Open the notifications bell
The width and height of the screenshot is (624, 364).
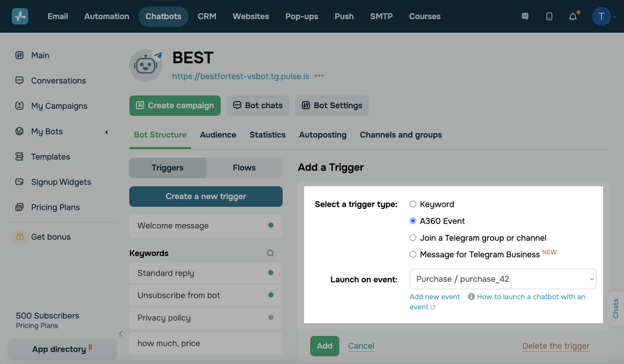coord(573,16)
